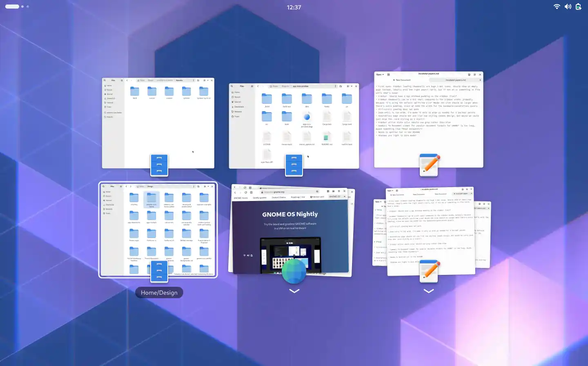Screen dimensions: 588x366
Task: Click the battery icon in the top bar
Action: (x=579, y=7)
